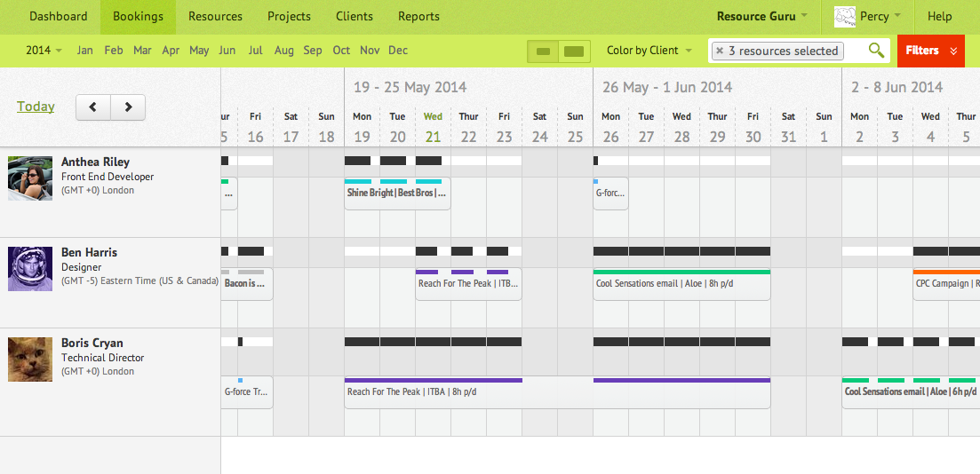Jump to Mar in month bar

[142, 51]
